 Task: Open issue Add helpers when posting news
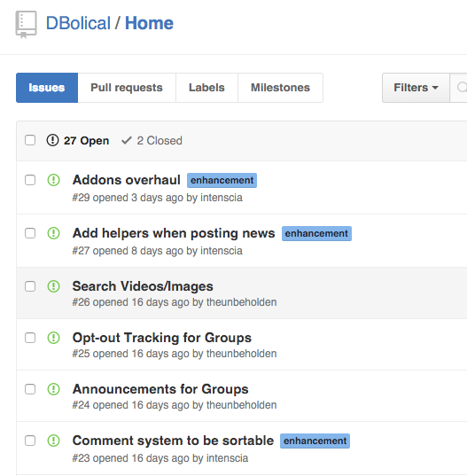coord(174,233)
